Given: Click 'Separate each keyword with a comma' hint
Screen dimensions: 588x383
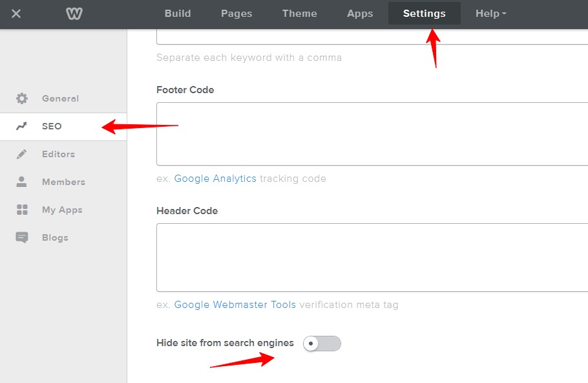Looking at the screenshot, I should pyautogui.click(x=249, y=58).
